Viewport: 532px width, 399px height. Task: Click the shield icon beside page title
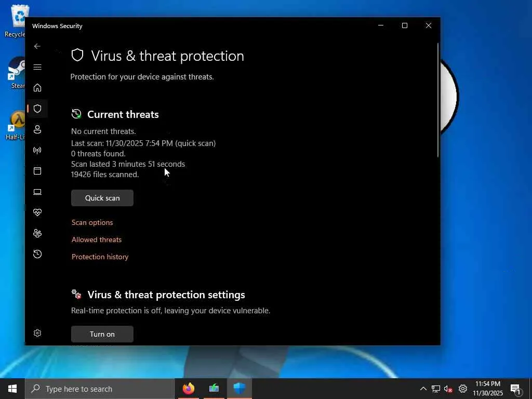[x=77, y=55]
